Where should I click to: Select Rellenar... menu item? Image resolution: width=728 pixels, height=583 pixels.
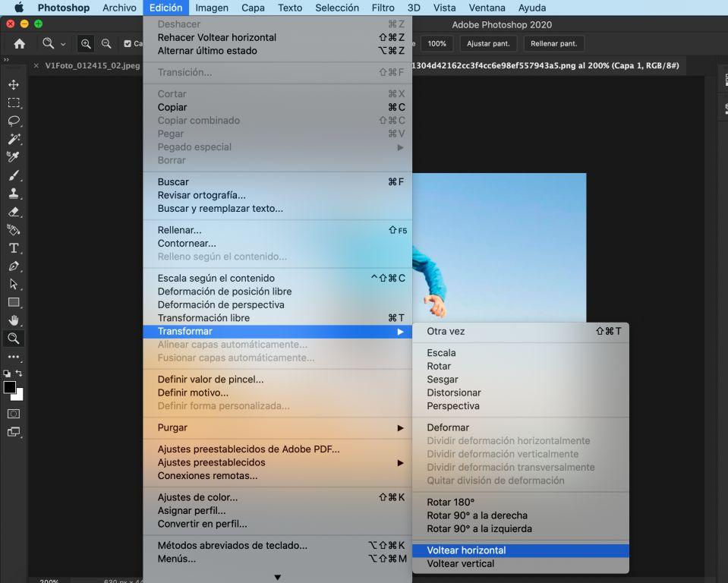277,230
